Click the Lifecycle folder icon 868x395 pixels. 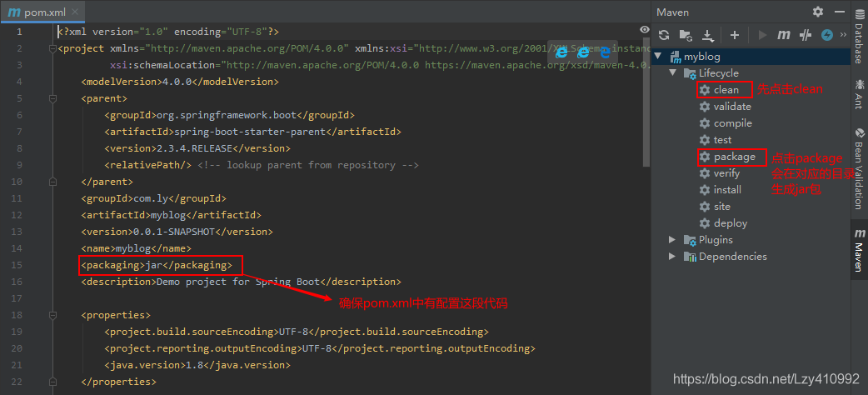(x=690, y=73)
